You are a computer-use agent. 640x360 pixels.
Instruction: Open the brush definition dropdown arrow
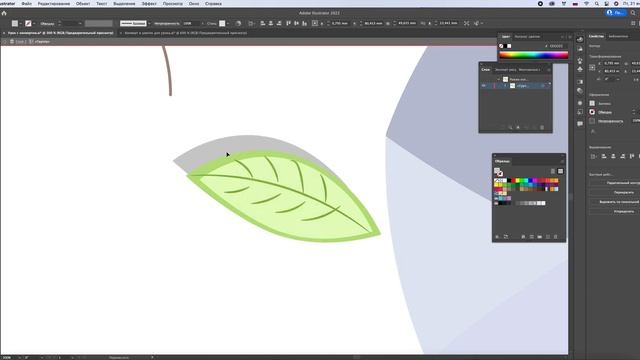coord(149,23)
